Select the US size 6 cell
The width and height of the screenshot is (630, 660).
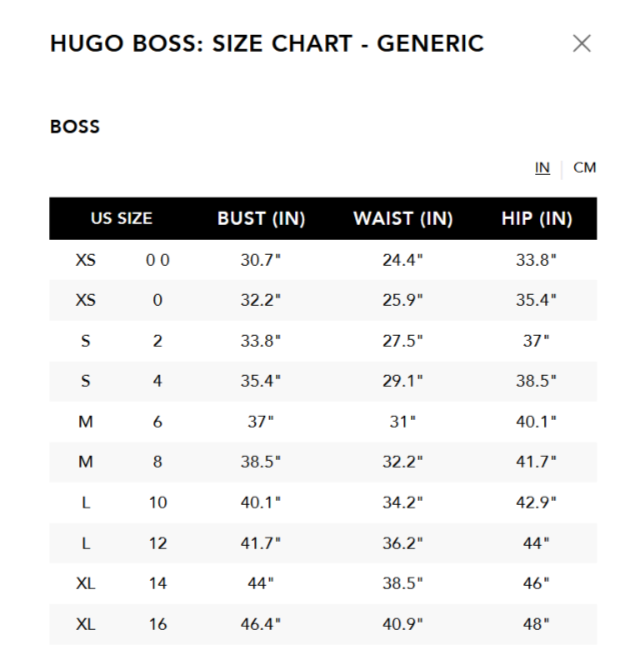[158, 422]
